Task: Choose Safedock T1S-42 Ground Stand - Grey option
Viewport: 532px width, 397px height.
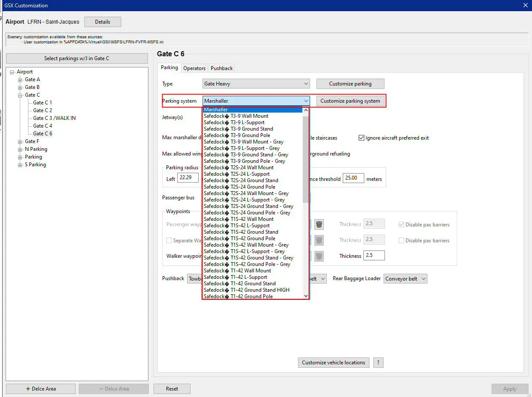Action: click(253, 258)
